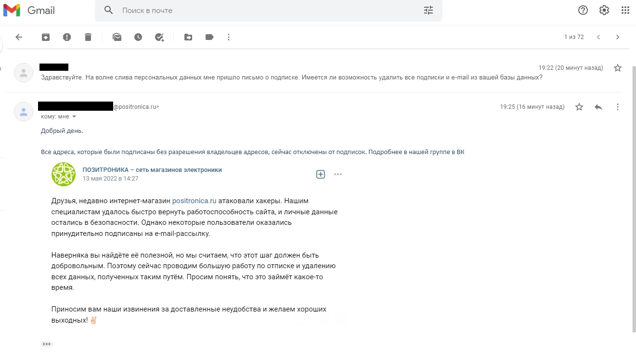
Task: Open the three-dot menu on the VK post
Action: coord(338,174)
